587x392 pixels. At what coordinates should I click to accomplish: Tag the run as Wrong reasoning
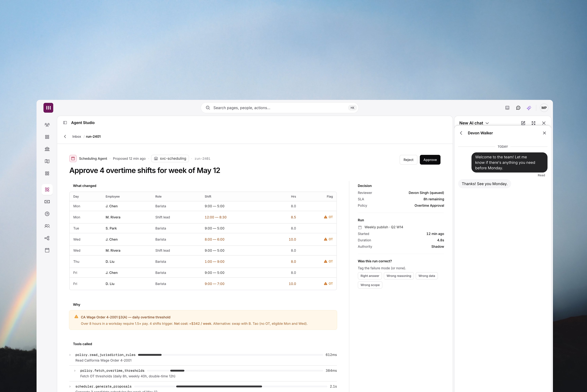pyautogui.click(x=399, y=276)
